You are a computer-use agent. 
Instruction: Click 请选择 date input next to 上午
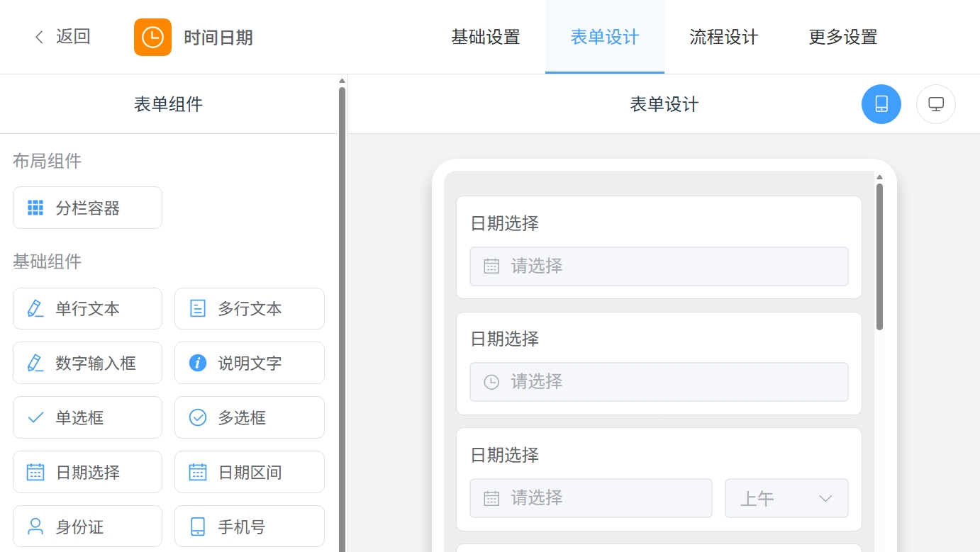[591, 498]
